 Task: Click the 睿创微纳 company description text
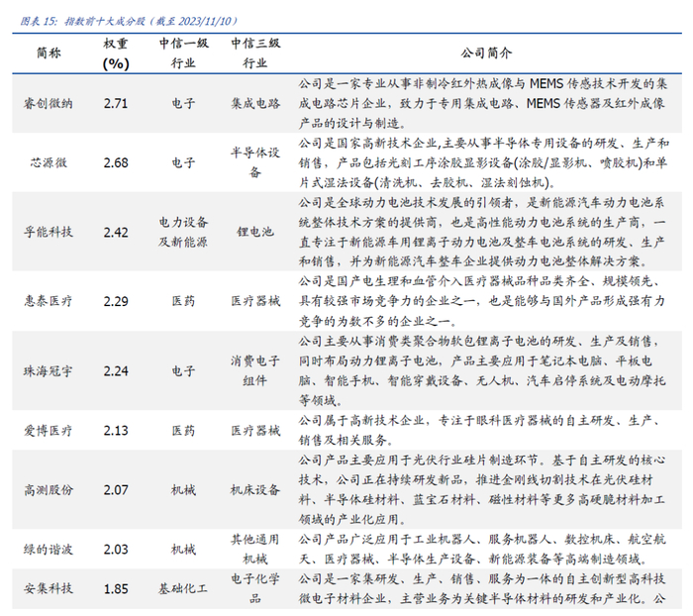[483, 103]
